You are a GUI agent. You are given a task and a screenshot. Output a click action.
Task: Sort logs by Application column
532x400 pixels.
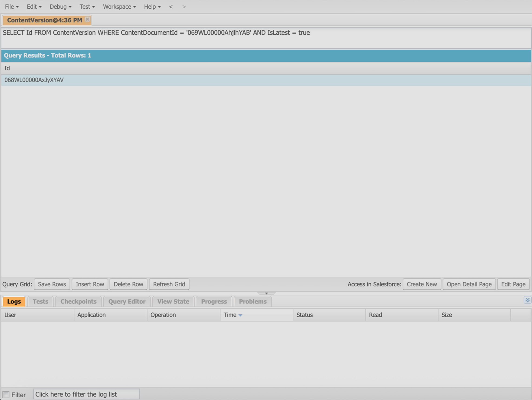coord(111,315)
